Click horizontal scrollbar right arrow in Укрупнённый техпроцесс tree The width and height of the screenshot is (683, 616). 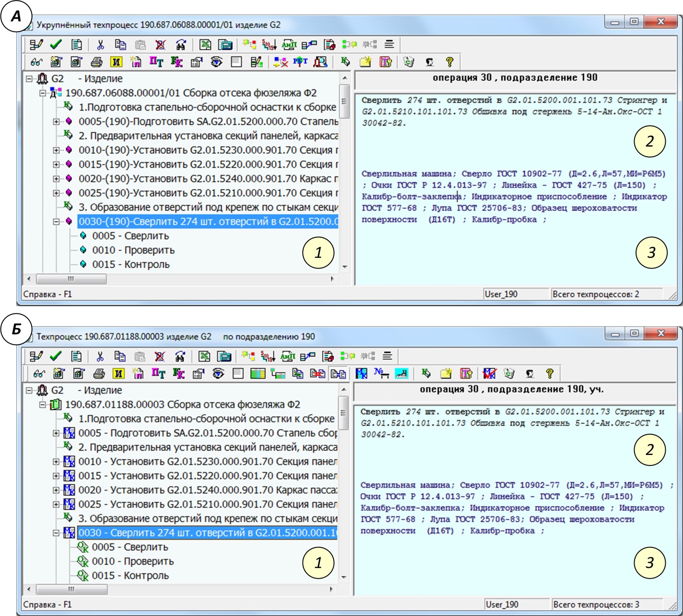coord(332,279)
